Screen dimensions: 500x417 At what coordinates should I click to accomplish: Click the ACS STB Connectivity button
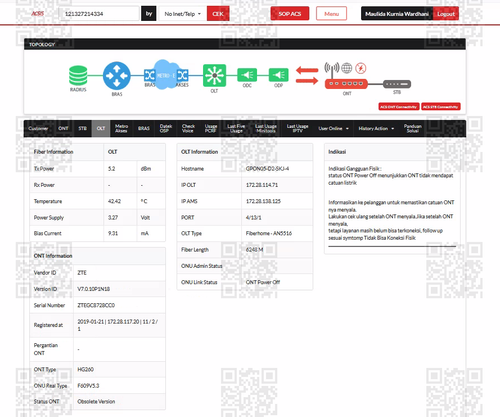click(x=441, y=107)
